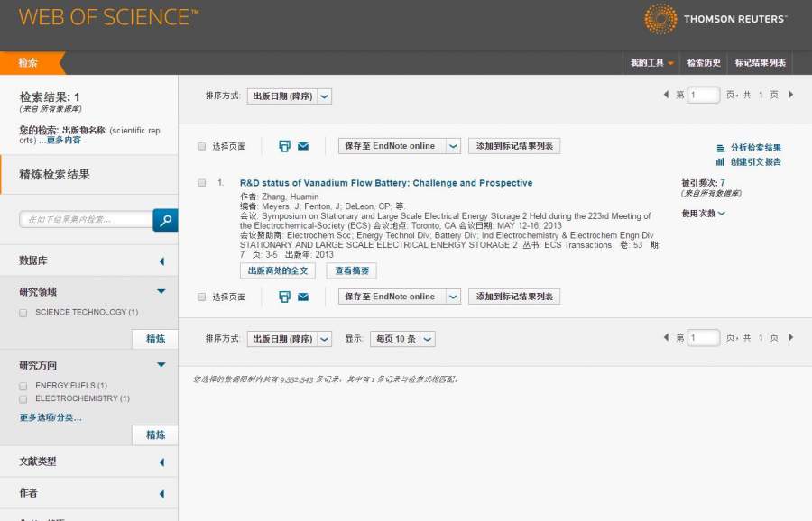Click the Web of Science logo

(x=109, y=18)
